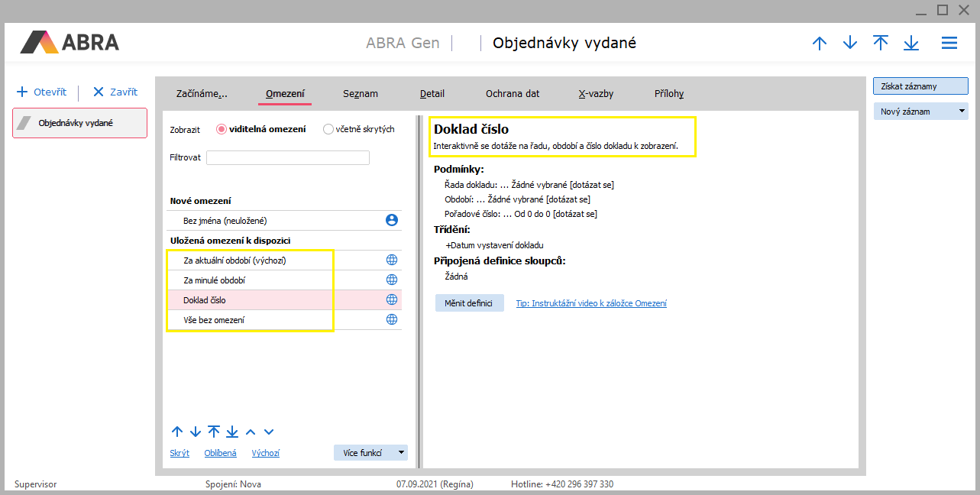This screenshot has height=495, width=980.
Task: Switch to the Seznam tab
Action: pyautogui.click(x=360, y=94)
